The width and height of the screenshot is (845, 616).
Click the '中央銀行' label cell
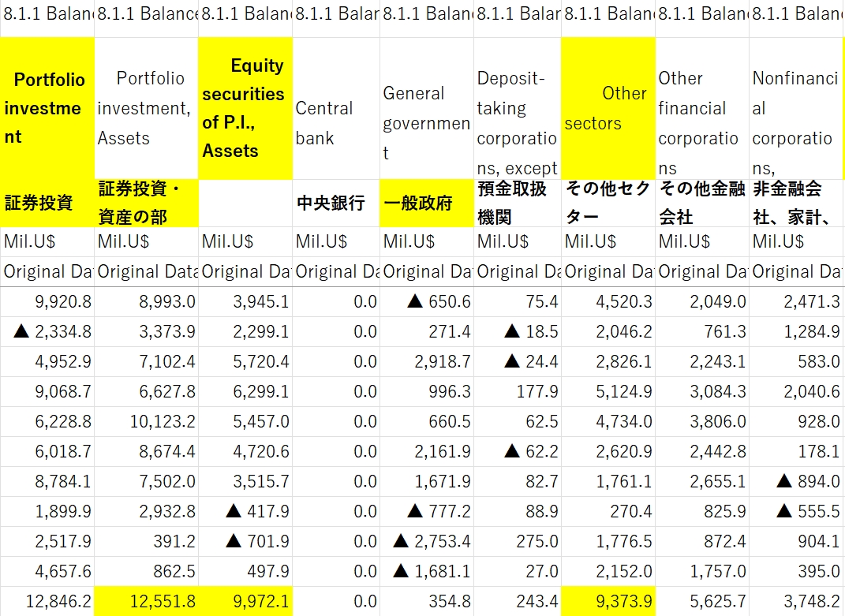(335, 203)
